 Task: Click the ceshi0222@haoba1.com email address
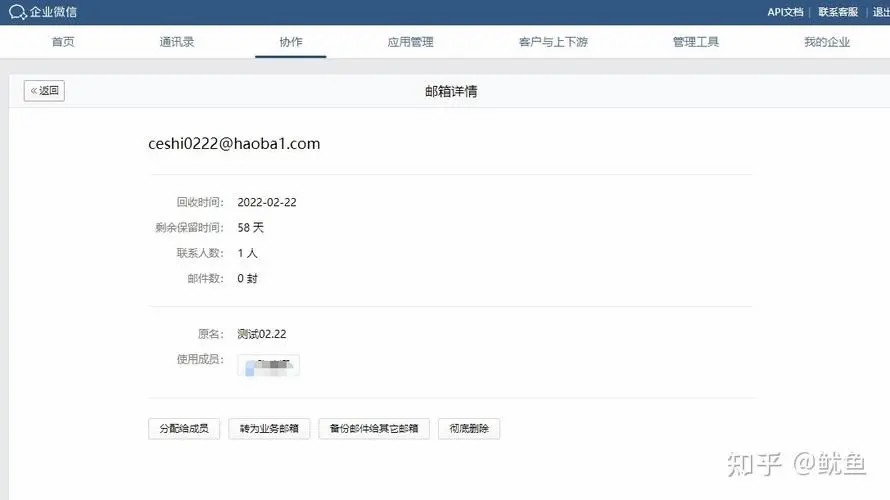pyautogui.click(x=234, y=144)
